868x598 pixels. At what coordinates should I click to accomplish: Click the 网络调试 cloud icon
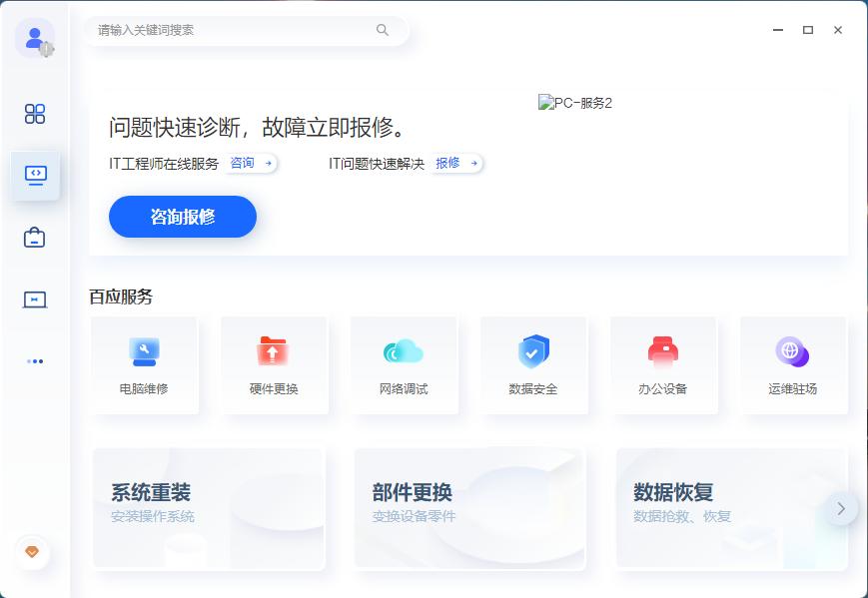coord(403,351)
